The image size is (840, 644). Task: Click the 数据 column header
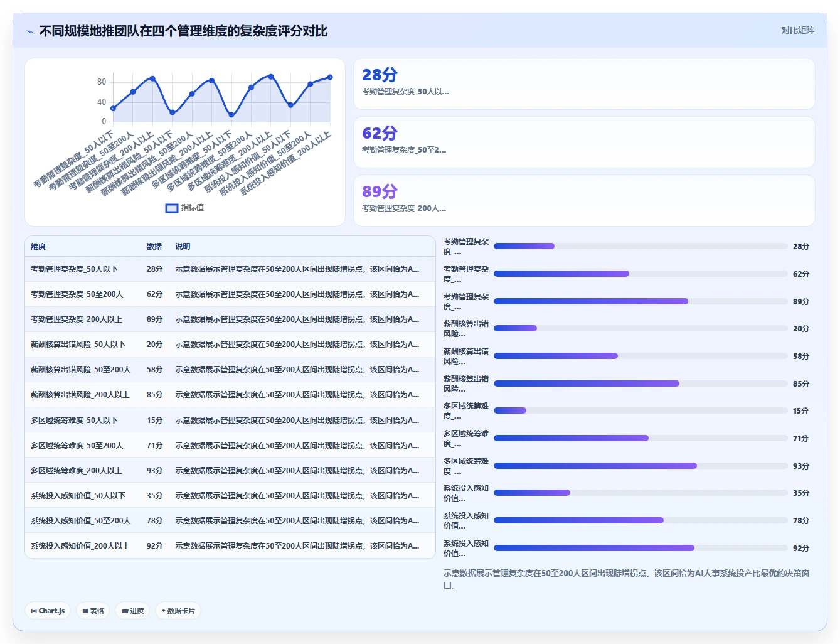click(x=154, y=247)
